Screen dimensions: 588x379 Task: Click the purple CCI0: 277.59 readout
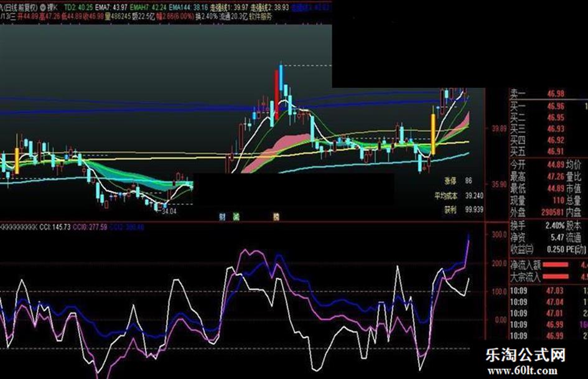(x=90, y=227)
